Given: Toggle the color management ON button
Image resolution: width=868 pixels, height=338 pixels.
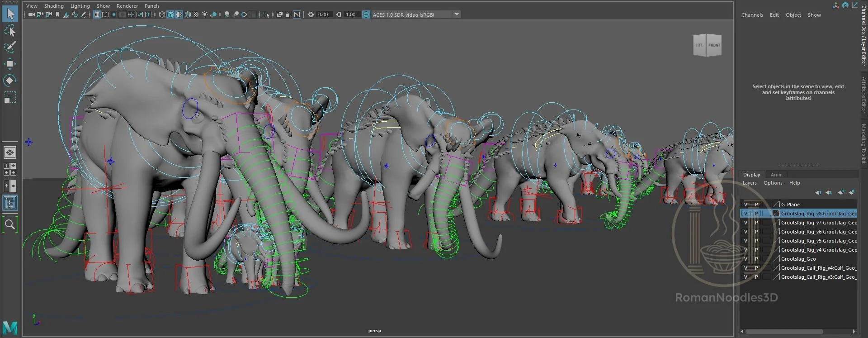Looking at the screenshot, I should point(366,14).
